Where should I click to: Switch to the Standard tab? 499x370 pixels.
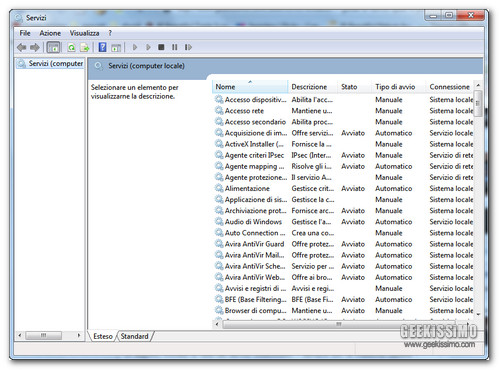[x=134, y=336]
